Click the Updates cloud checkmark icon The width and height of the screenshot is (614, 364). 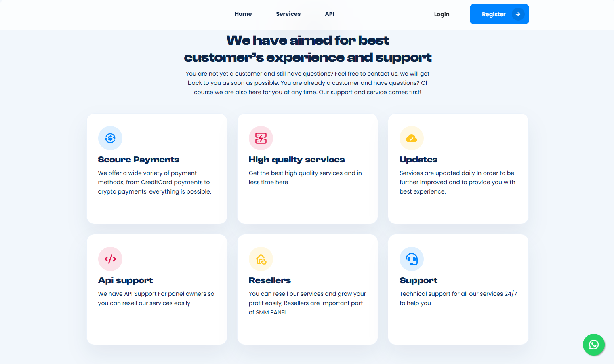point(412,138)
